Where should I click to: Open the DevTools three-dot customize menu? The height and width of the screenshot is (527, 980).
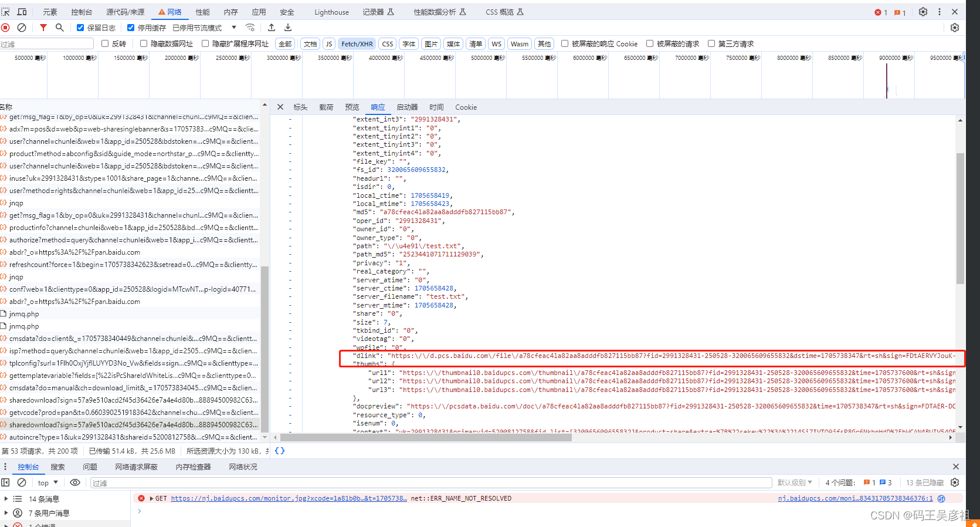point(940,12)
